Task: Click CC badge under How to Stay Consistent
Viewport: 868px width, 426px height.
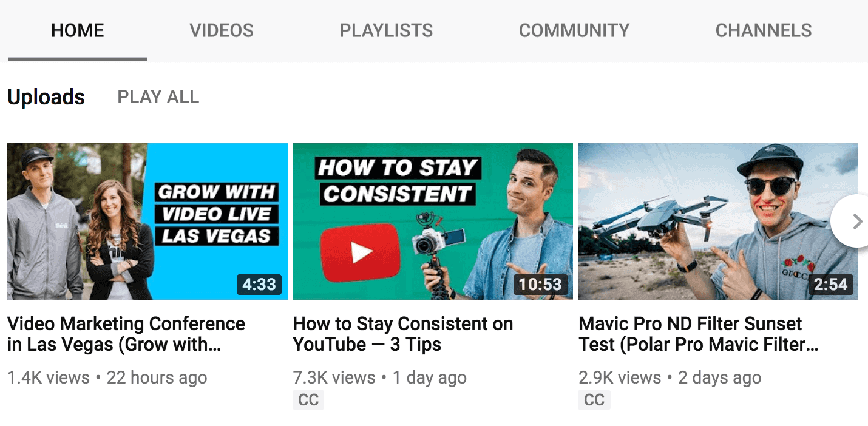Action: pyautogui.click(x=308, y=400)
